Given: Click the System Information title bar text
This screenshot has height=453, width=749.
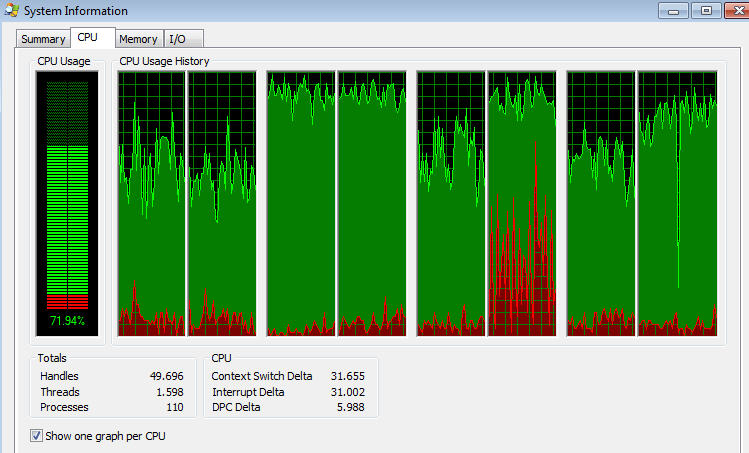Looking at the screenshot, I should (75, 11).
